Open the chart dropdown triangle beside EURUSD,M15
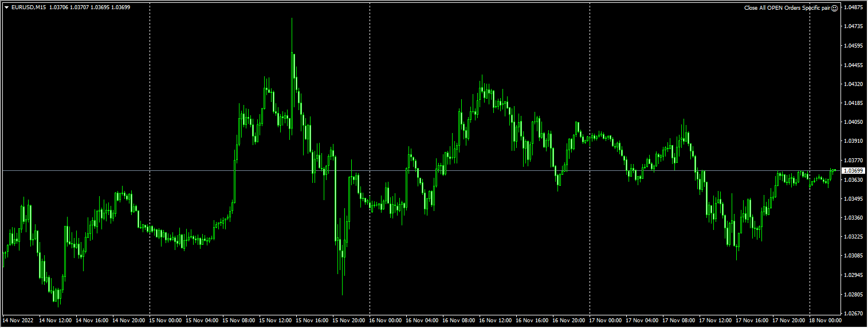Screen dimensions: 868x328 [x=6, y=7]
